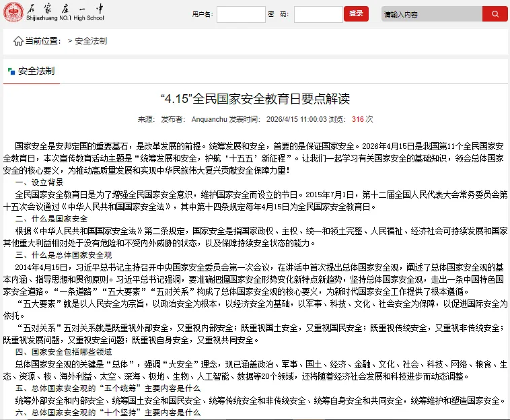Image resolution: width=510 pixels, height=420 pixels.
Task: Click the heading 一、设立背景
Action: point(39,182)
